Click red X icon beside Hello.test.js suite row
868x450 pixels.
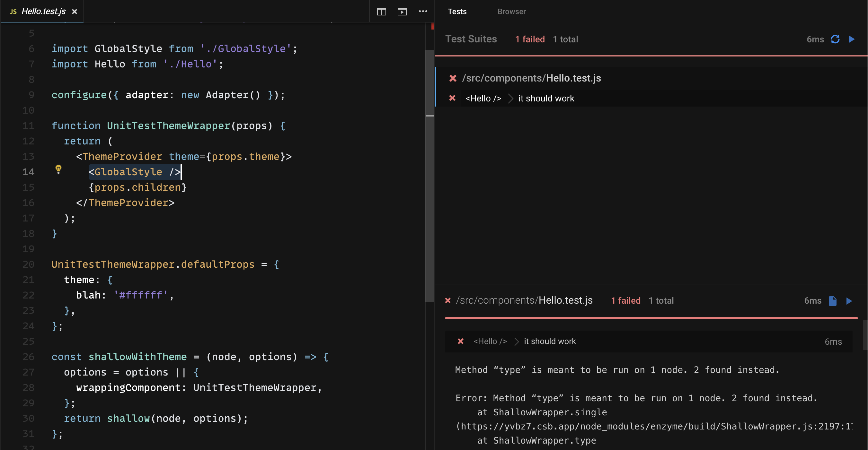click(453, 78)
